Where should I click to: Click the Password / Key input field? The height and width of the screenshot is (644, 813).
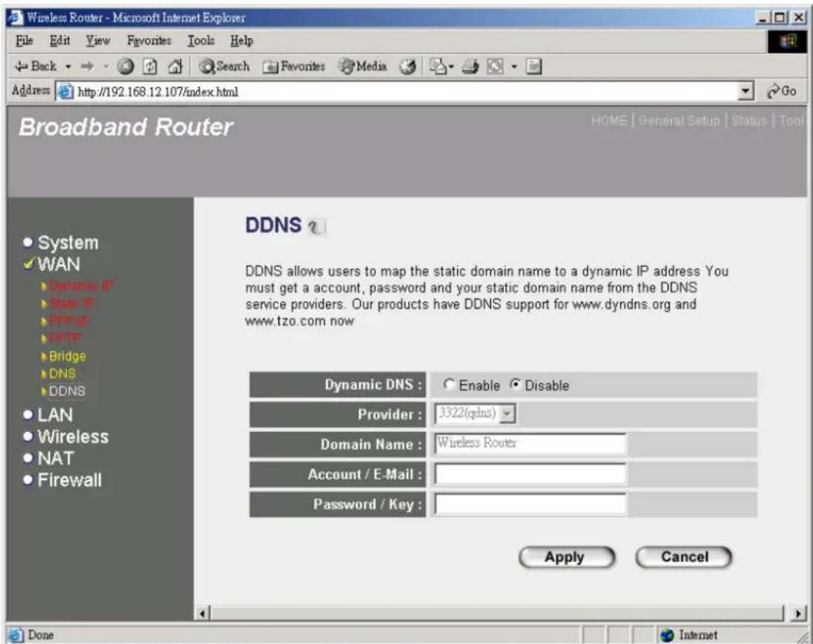point(530,504)
